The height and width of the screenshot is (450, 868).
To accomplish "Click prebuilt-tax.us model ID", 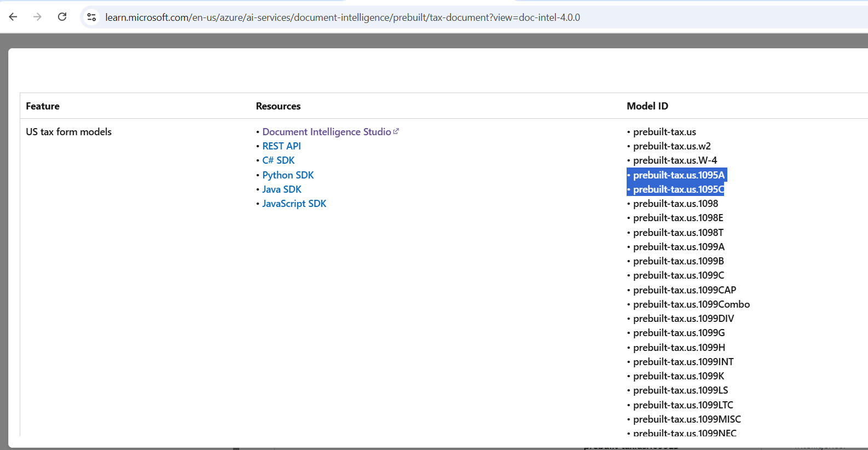I will 664,132.
